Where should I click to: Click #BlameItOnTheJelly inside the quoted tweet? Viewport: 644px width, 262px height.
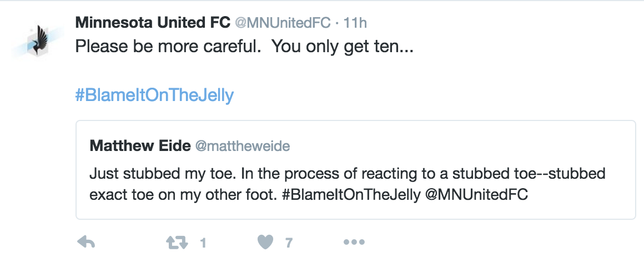pos(351,195)
